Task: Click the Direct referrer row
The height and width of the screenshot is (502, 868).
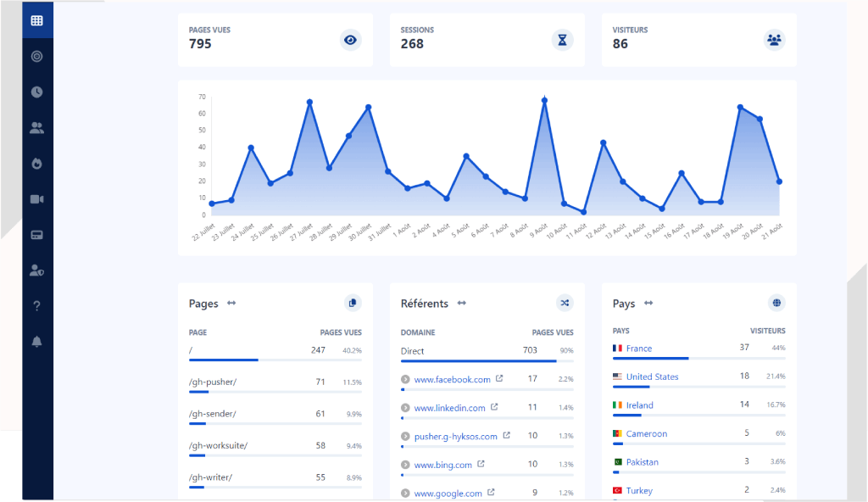Action: click(487, 354)
